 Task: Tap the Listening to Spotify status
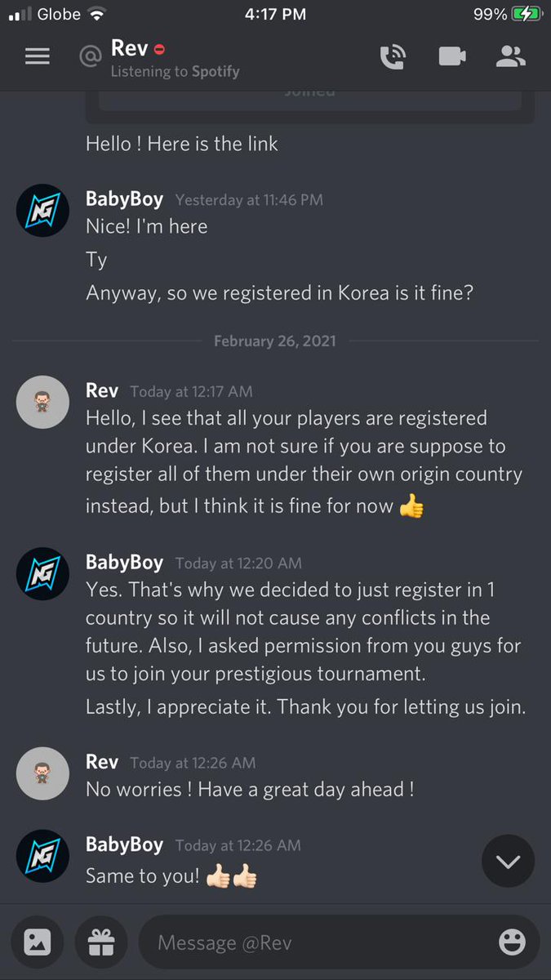(175, 72)
